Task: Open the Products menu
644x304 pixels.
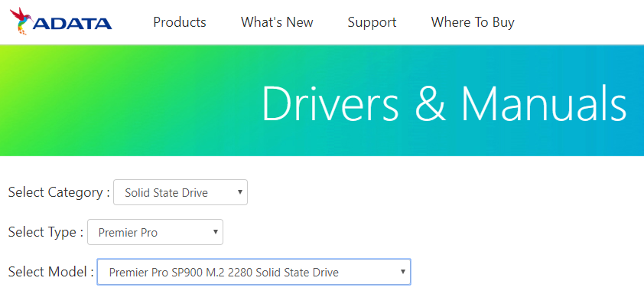Action: 180,21
